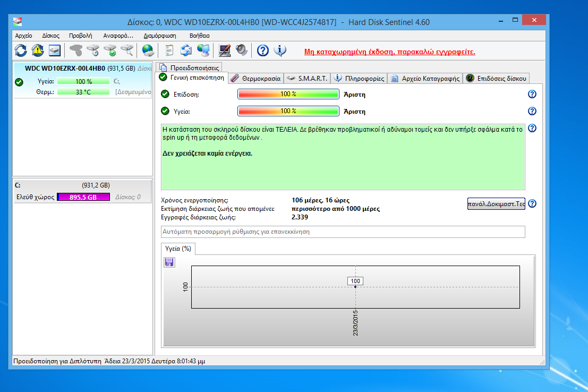Viewport: 588px width, 392px height.
Task: Click the speaker sound toolbar icon
Action: (242, 50)
